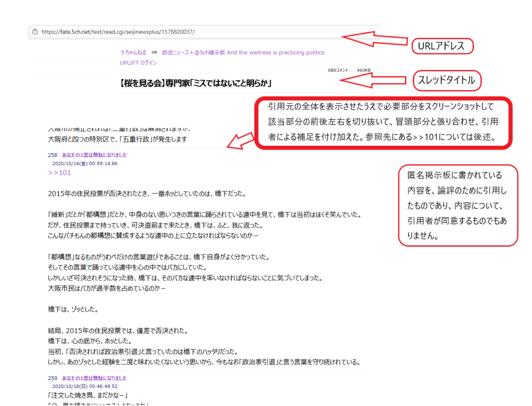The width and height of the screenshot is (532, 406).
Task: Click the poster name on post 259
Action: (95, 378)
